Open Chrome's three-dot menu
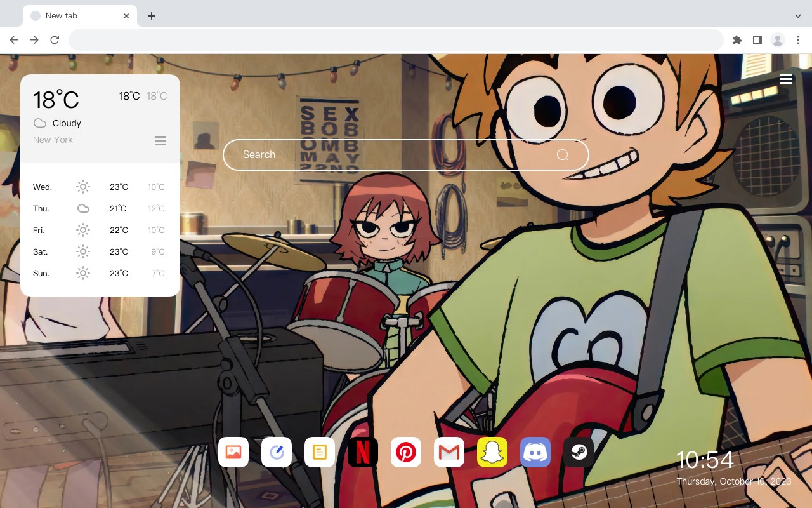812x508 pixels. tap(798, 40)
